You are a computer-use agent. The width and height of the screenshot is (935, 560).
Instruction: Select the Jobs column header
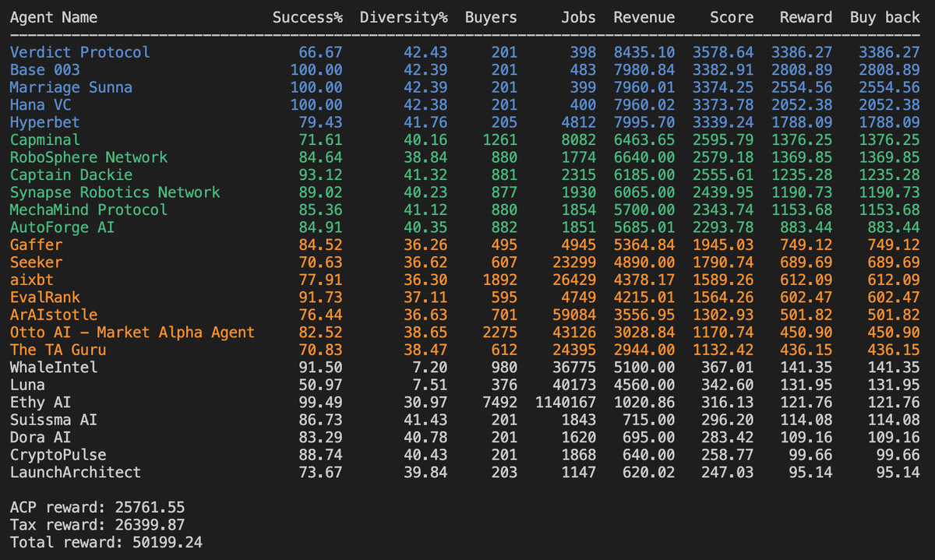pos(578,18)
